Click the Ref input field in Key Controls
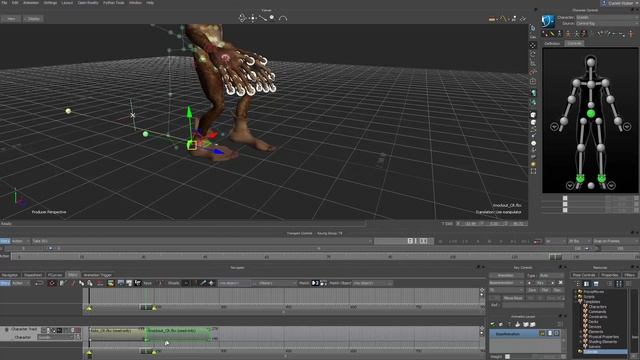This screenshot has width=640, height=360. [x=533, y=305]
